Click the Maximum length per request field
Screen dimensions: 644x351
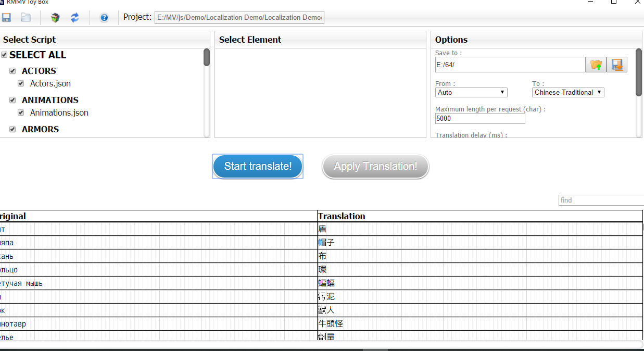[480, 118]
